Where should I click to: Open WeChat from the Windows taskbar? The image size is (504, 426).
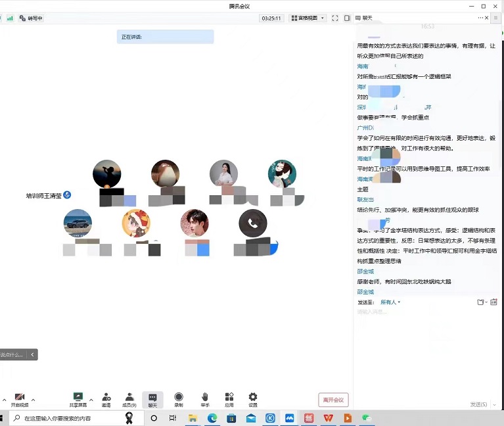click(367, 418)
